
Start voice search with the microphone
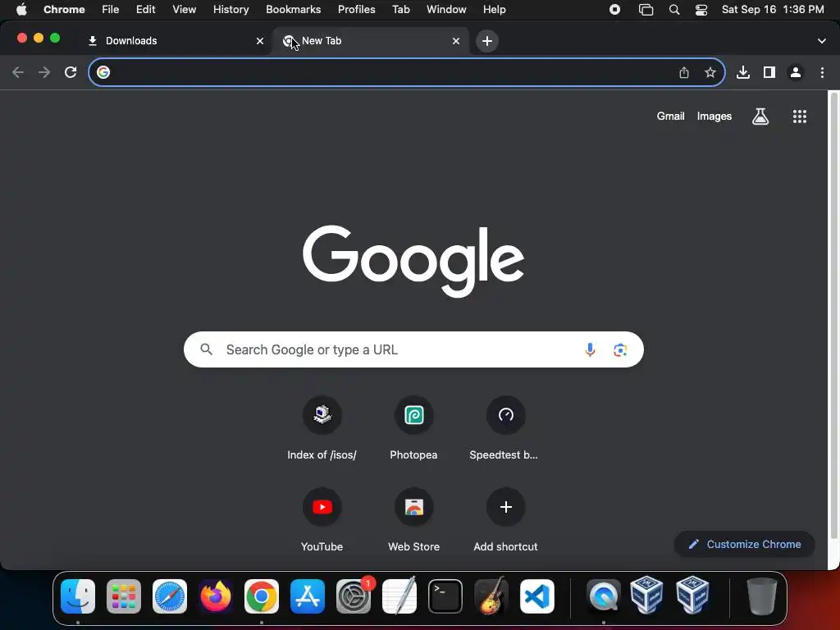[590, 349]
